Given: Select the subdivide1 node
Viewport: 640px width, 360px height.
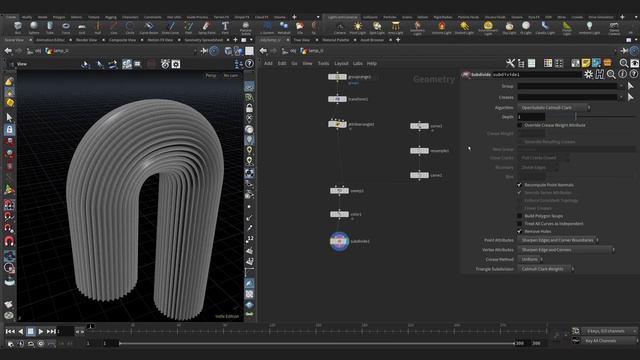Looking at the screenshot, I should tap(339, 241).
